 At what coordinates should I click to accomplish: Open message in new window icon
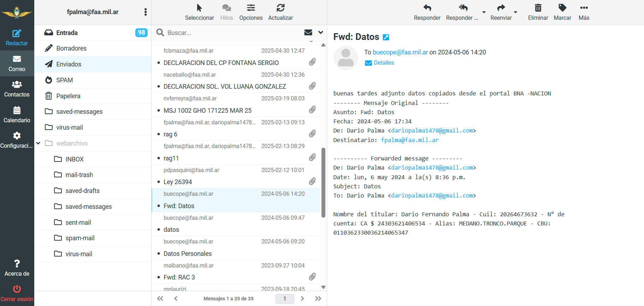point(386,37)
